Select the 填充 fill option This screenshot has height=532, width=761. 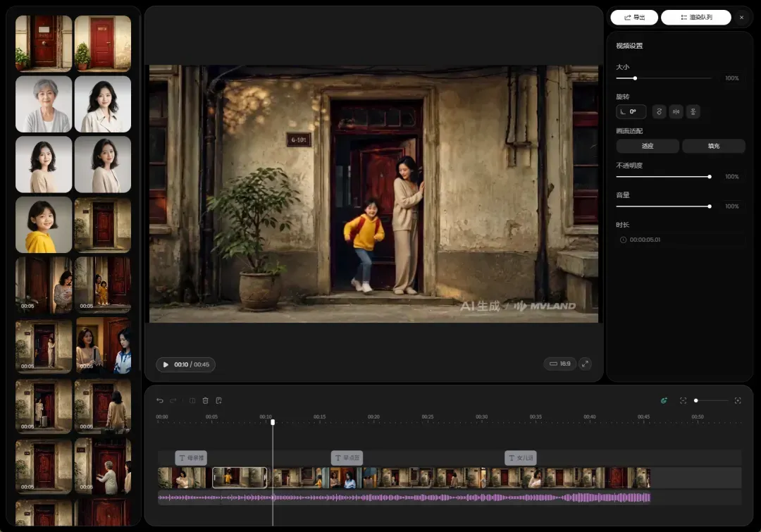pos(713,146)
